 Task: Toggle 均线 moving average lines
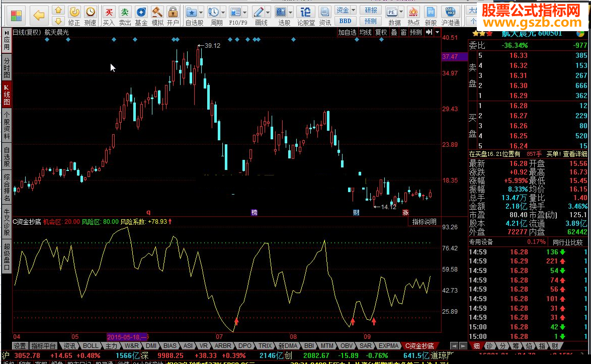tap(365, 32)
